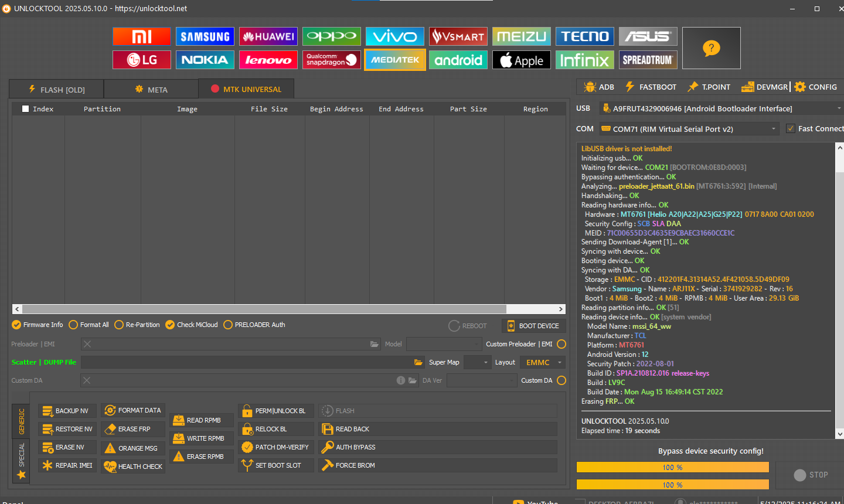Choose the Infinix brand tile
Viewport: 844px width, 504px height.
(x=585, y=60)
